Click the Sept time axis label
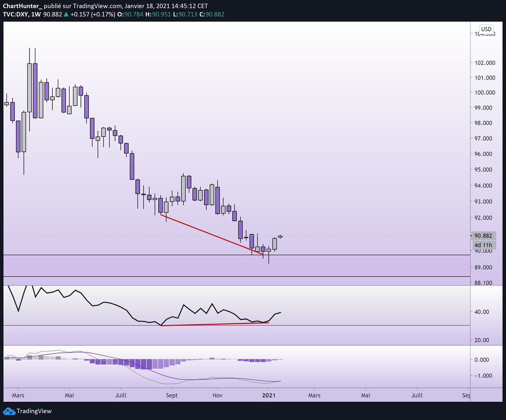Viewport: 506px width, 420px height. [x=172, y=396]
